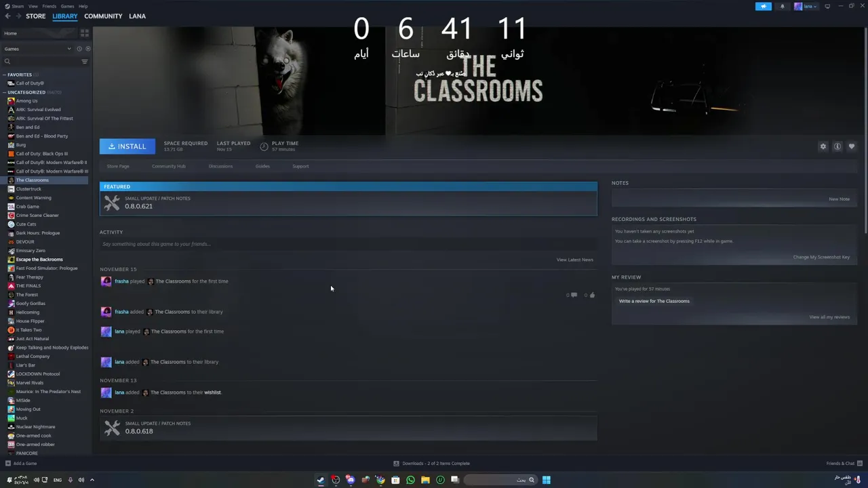The image size is (868, 488).
Task: Open the Friends menu
Action: pos(50,6)
